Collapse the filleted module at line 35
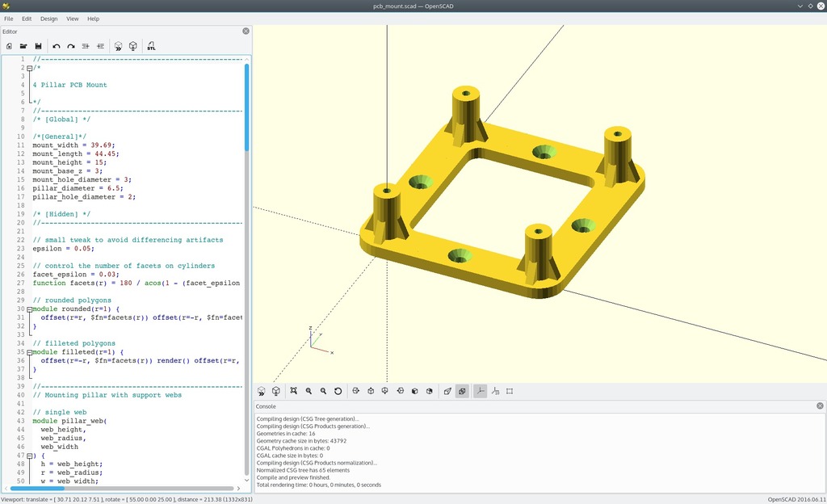The height and width of the screenshot is (504, 827). 30,352
